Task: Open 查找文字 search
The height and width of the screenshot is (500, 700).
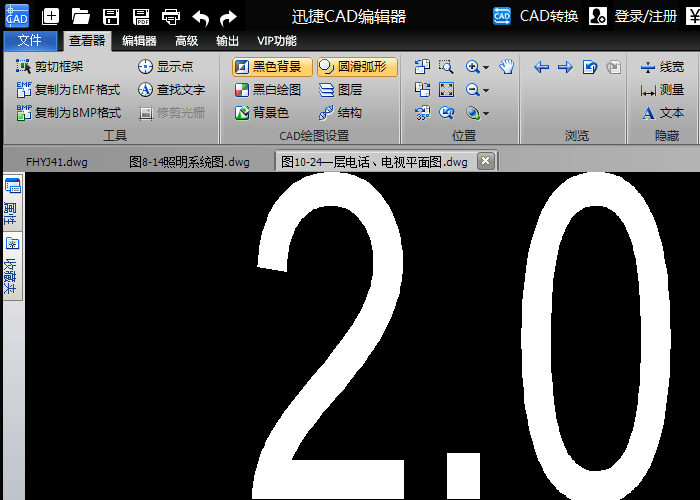Action: (171, 90)
